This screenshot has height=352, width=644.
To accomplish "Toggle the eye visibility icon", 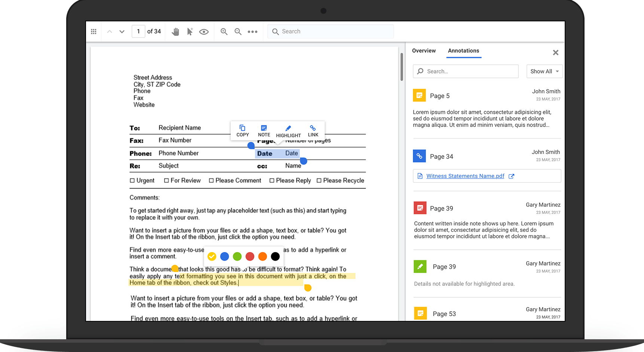I will pyautogui.click(x=204, y=32).
